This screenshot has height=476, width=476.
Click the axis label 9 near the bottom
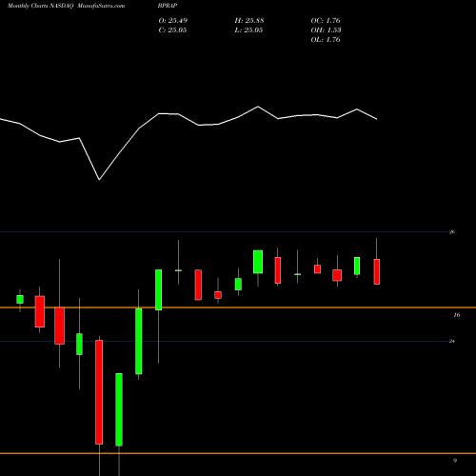pyautogui.click(x=455, y=461)
